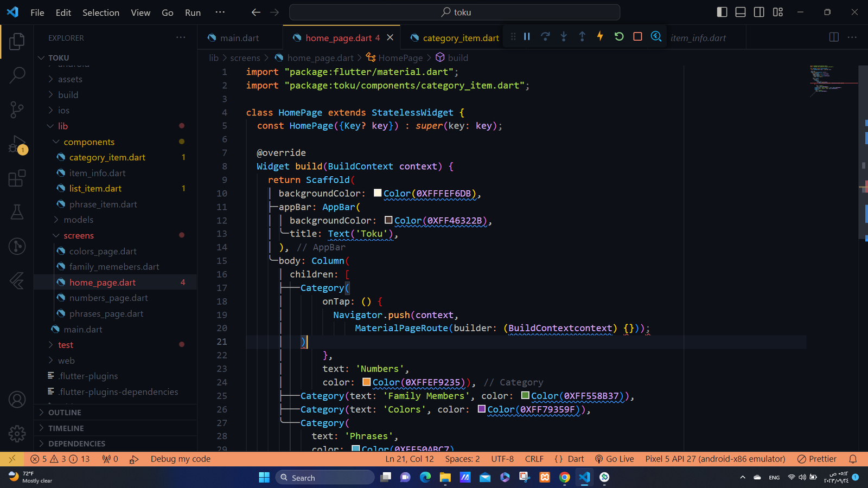Open the Source Control view
Viewport: 868px width, 488px height.
[x=17, y=110]
